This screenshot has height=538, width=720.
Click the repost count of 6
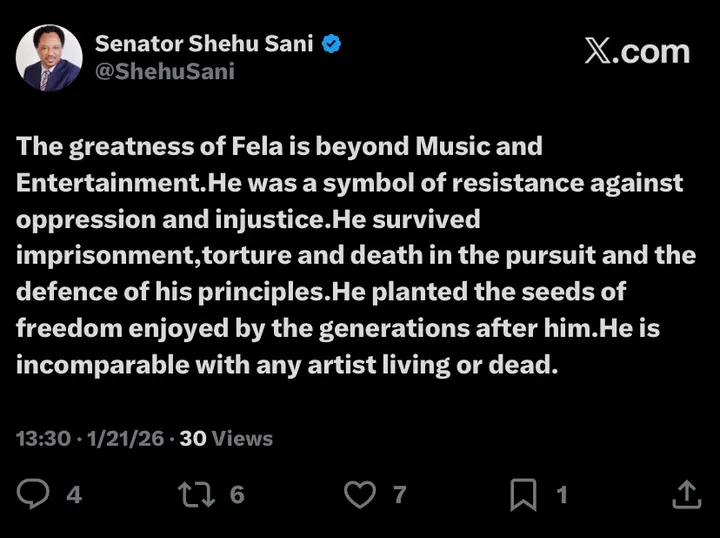[x=237, y=494]
